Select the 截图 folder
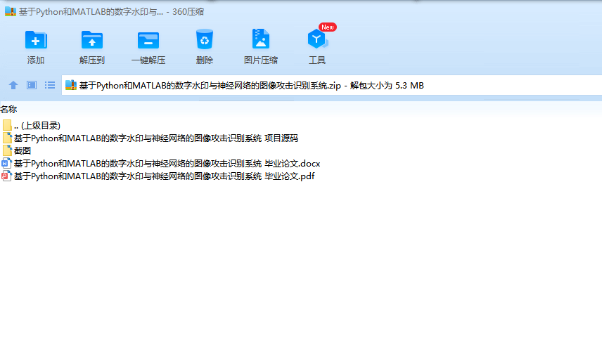The height and width of the screenshot is (364, 602). point(16,151)
